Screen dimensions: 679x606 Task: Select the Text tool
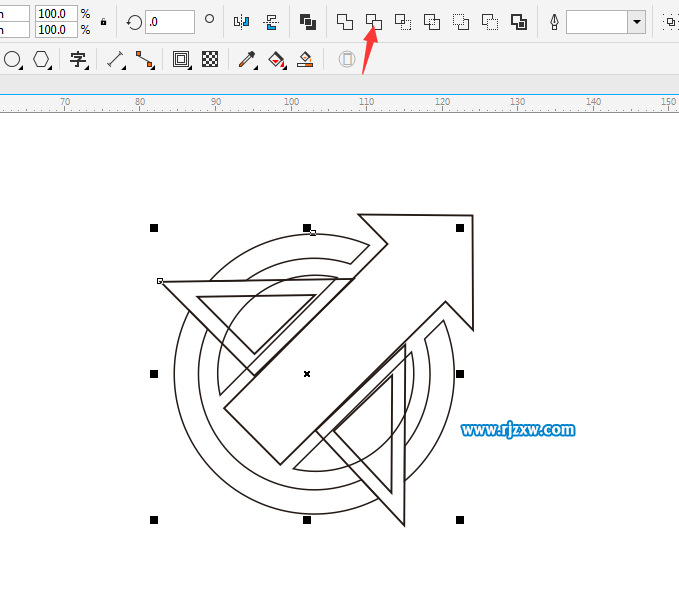click(x=78, y=60)
